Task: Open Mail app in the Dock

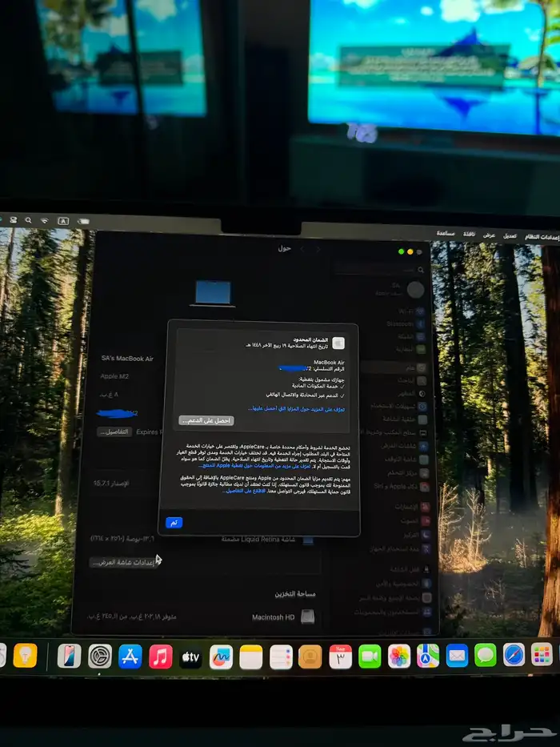Action: (457, 655)
